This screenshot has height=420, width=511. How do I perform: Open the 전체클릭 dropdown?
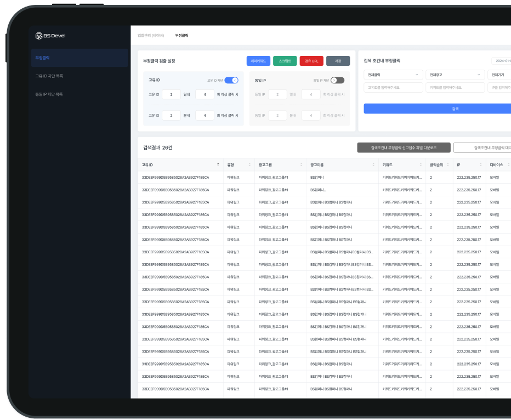click(x=393, y=74)
